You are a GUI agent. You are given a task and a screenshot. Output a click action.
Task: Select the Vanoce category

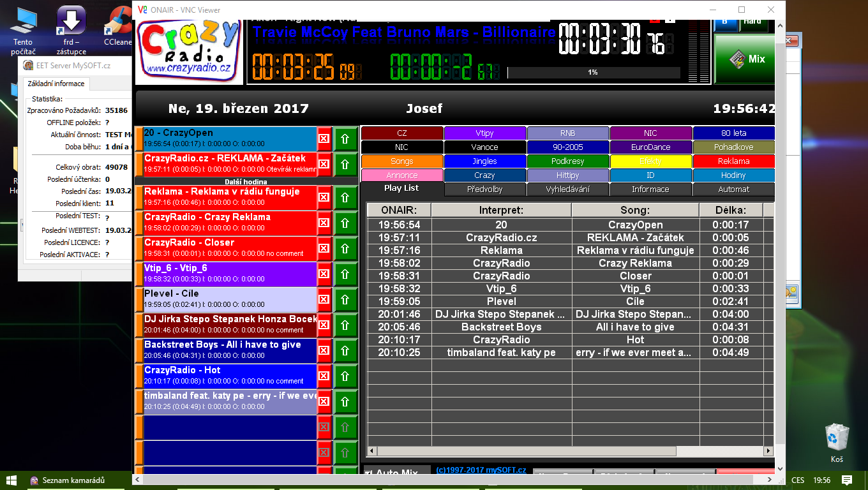(485, 147)
